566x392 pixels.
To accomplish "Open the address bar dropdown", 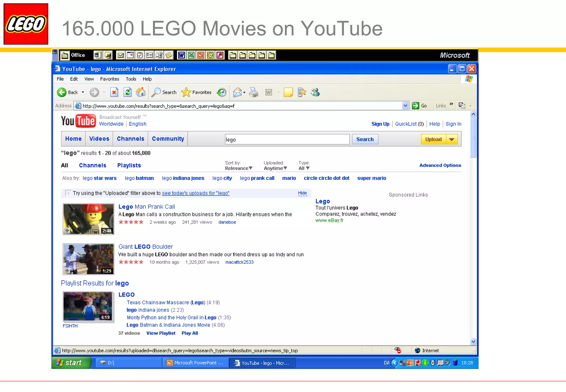I will pos(405,106).
